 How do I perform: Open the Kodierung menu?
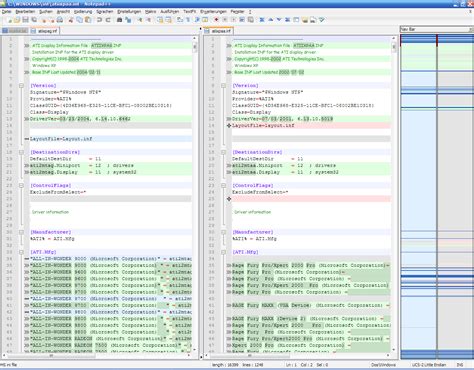point(83,11)
